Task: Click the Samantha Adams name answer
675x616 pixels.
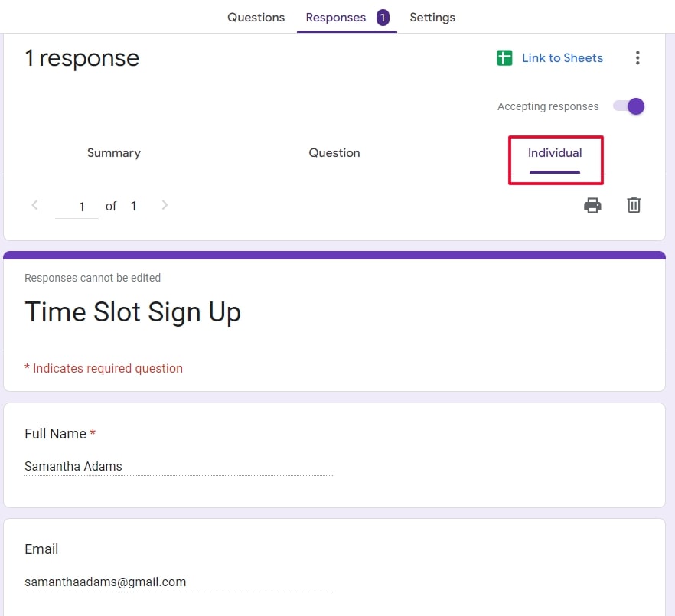Action: click(x=73, y=466)
